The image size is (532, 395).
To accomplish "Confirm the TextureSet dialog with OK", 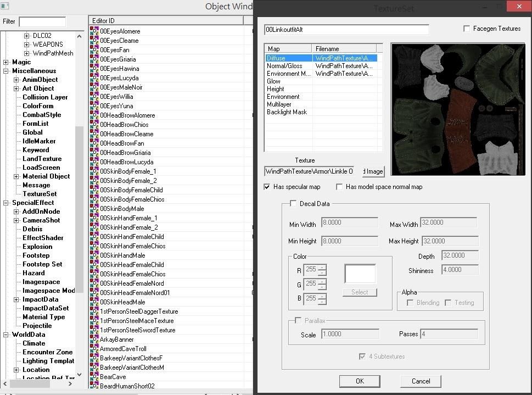I will click(x=360, y=381).
